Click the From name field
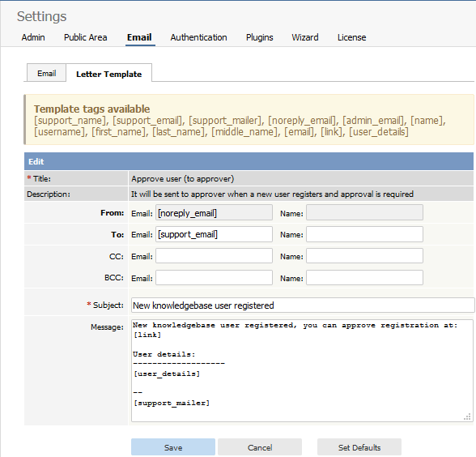Screen dimensions: 476x457 [364, 212]
